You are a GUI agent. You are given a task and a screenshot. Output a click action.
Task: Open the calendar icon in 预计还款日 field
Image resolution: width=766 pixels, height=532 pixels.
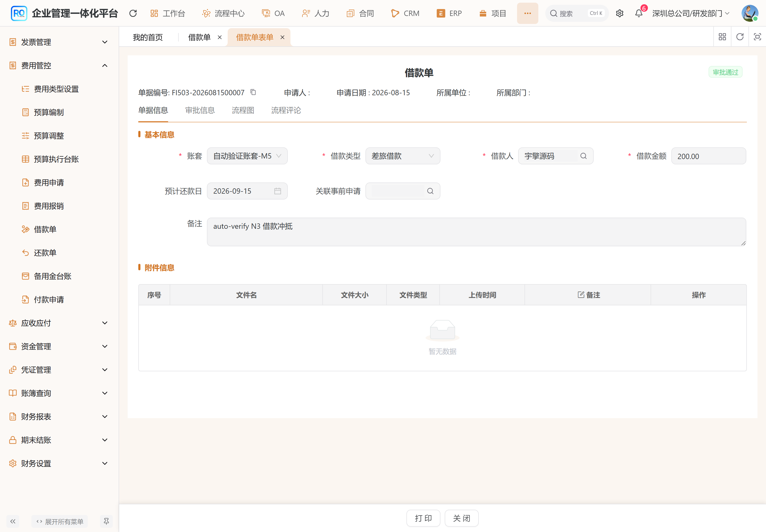point(277,191)
